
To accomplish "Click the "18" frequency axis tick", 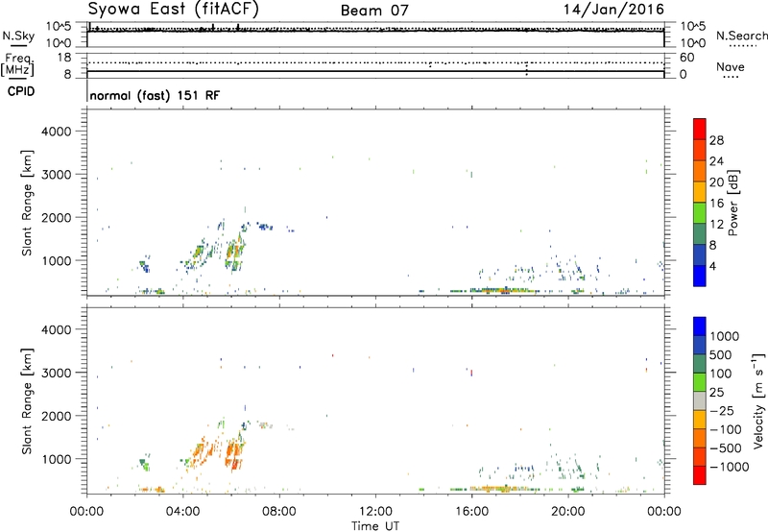I will pos(64,58).
